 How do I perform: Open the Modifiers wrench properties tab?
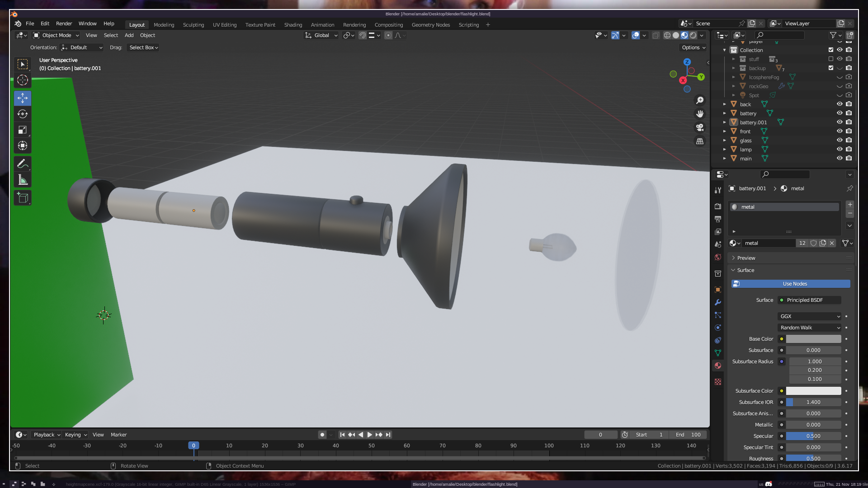point(718,302)
